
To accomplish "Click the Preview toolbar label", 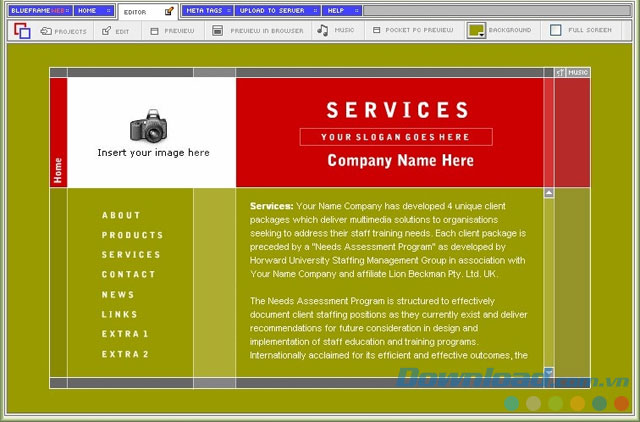I will tap(179, 31).
